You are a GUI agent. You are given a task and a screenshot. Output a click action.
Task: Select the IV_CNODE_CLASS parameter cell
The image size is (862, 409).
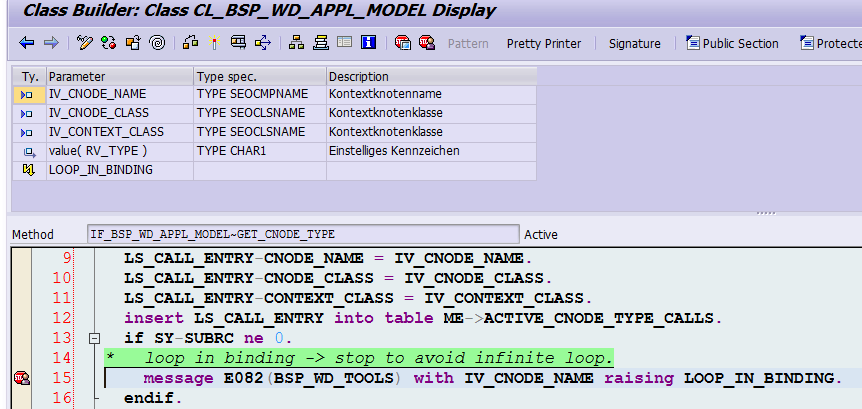click(x=120, y=114)
